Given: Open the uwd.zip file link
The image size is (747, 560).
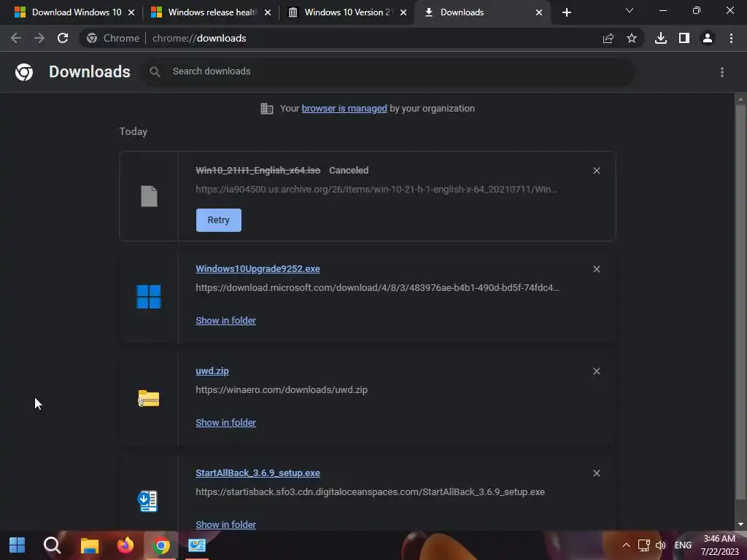Looking at the screenshot, I should pos(212,371).
